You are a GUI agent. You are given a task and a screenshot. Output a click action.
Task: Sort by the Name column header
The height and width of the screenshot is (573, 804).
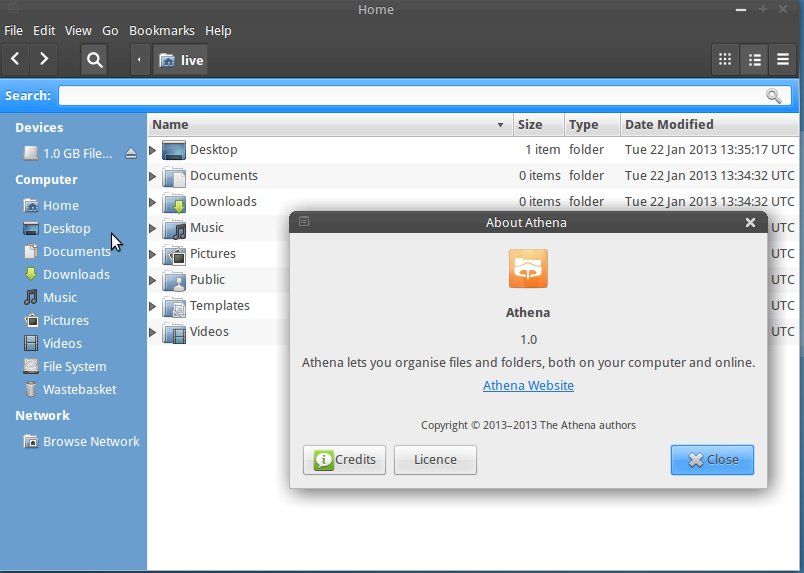[330, 125]
